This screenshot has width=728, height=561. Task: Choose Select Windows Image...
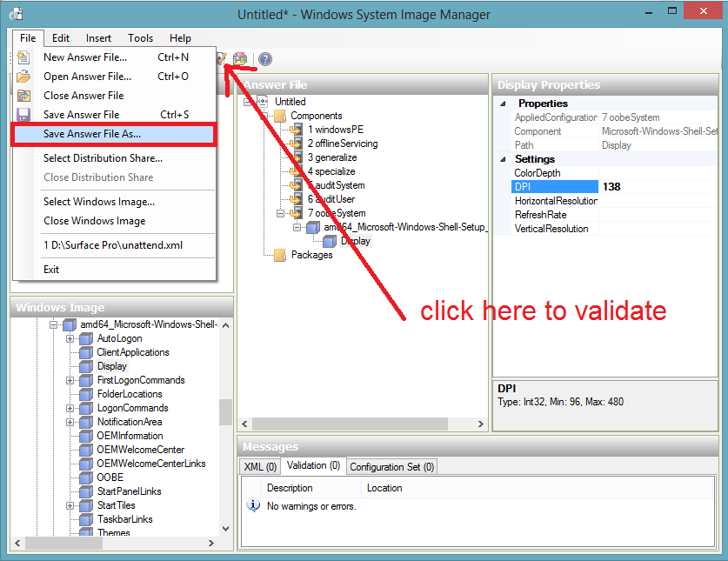(x=114, y=202)
